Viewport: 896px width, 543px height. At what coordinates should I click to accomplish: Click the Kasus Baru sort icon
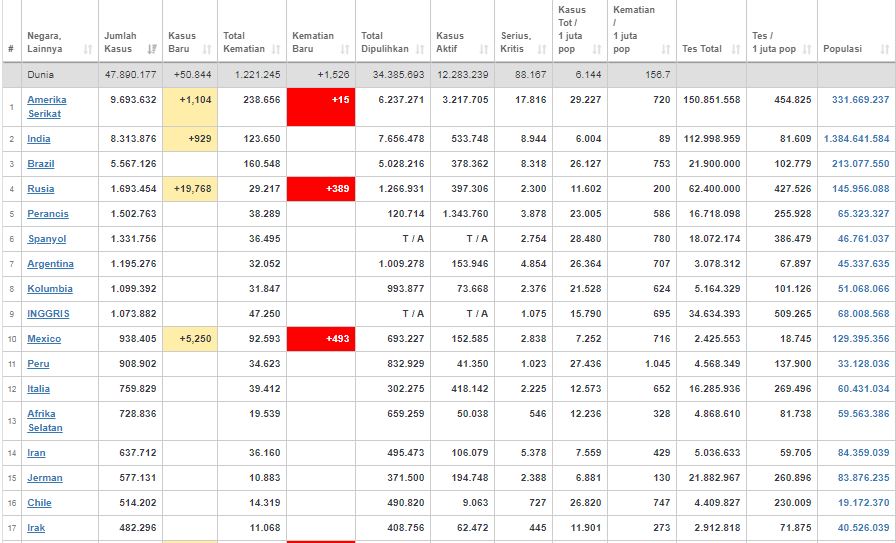pyautogui.click(x=207, y=49)
